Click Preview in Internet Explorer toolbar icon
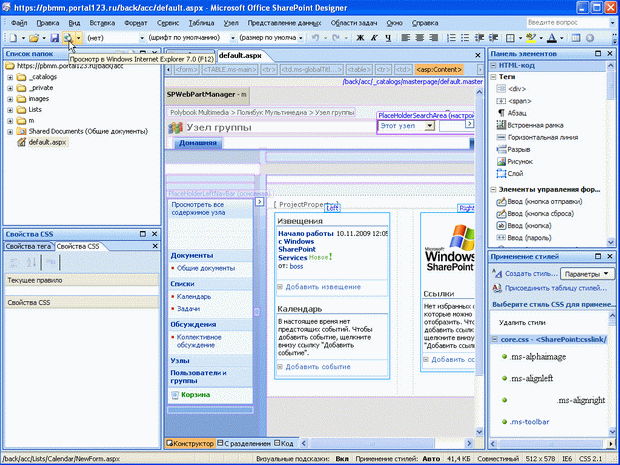 [67, 38]
